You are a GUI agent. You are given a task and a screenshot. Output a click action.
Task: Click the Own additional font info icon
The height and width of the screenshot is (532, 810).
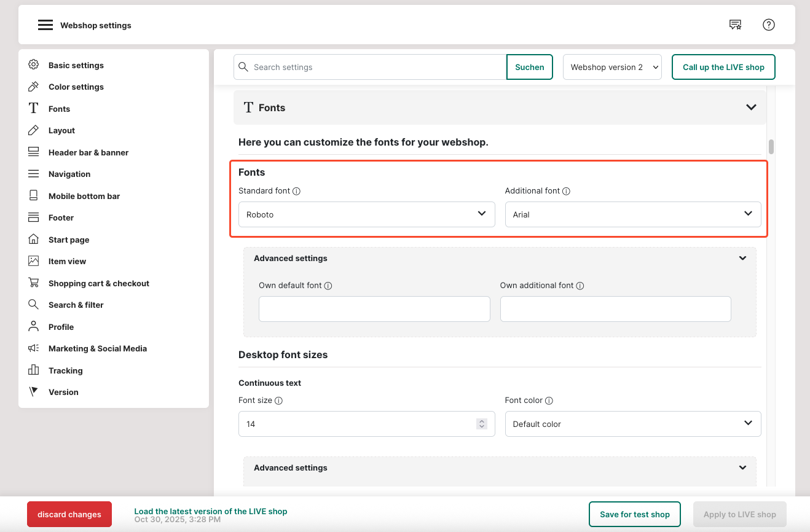point(580,286)
